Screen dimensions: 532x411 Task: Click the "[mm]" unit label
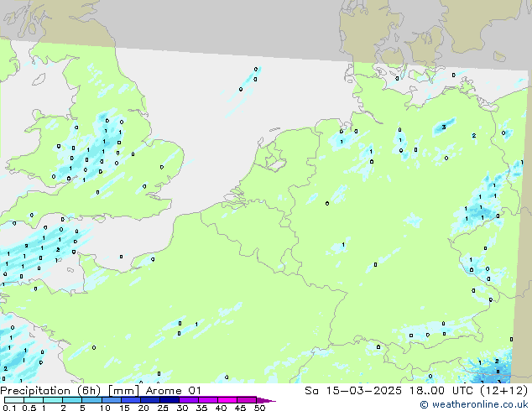coord(123,391)
